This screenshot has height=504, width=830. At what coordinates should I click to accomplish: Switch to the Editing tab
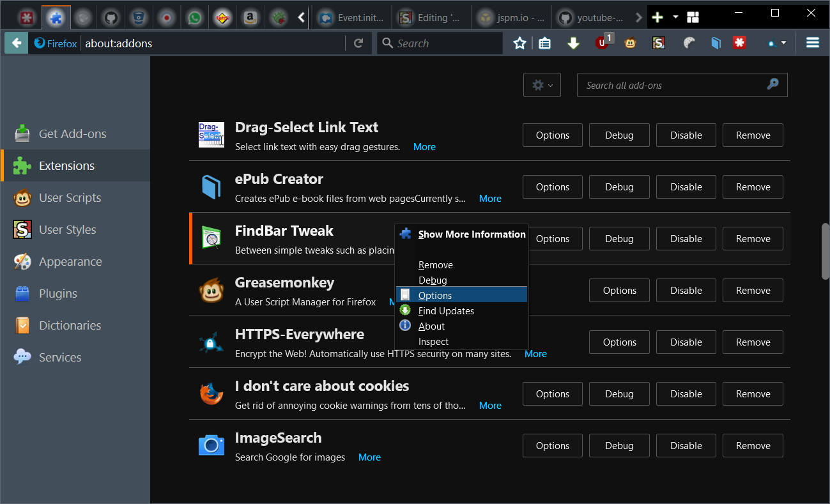point(431,18)
